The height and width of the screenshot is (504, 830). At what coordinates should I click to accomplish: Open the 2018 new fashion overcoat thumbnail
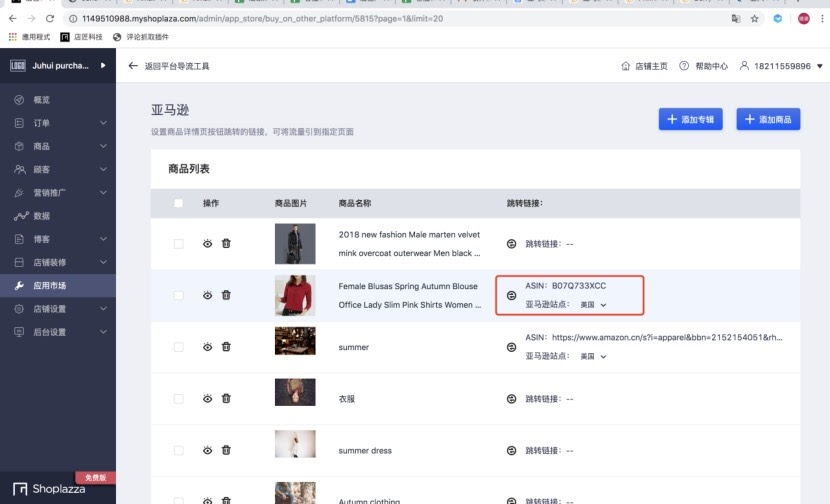point(295,244)
